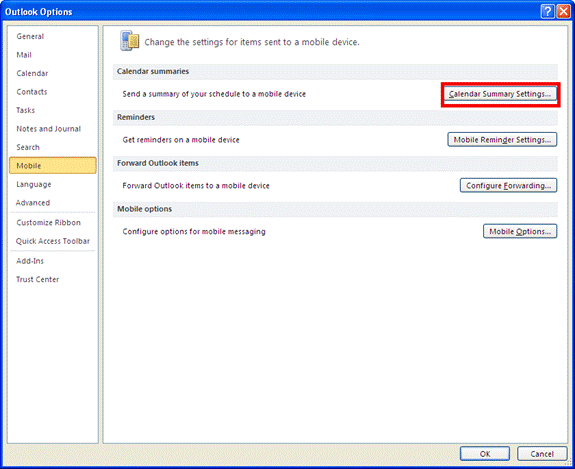Viewport: 575px width, 469px height.
Task: Go to Calendar options
Action: [x=32, y=73]
